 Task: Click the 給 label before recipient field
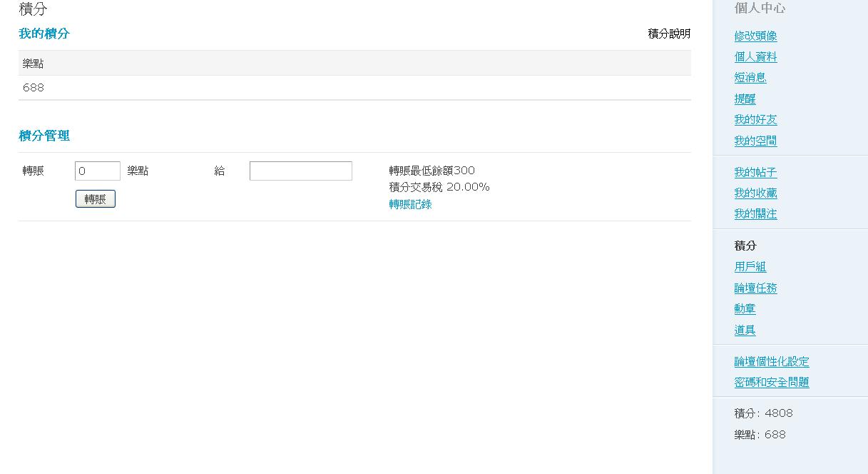tap(220, 171)
